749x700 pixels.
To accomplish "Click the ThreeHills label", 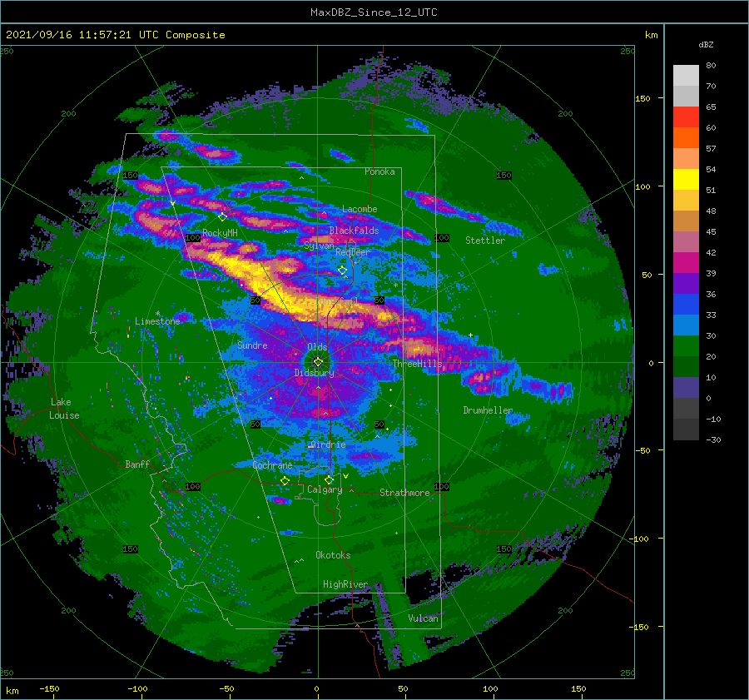I will point(418,364).
